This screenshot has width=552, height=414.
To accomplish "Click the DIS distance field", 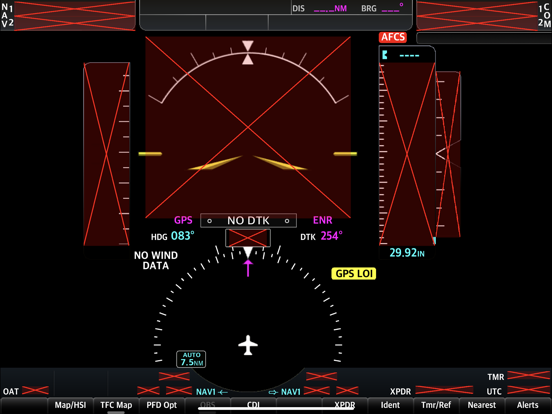I will 320,8.
